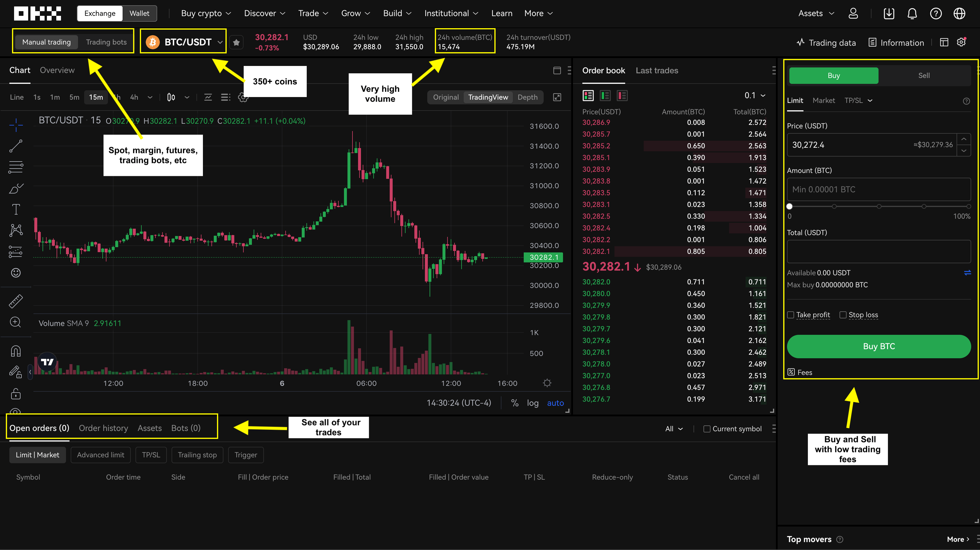Image resolution: width=980 pixels, height=550 pixels.
Task: Toggle the magnet snap tool
Action: (x=16, y=351)
